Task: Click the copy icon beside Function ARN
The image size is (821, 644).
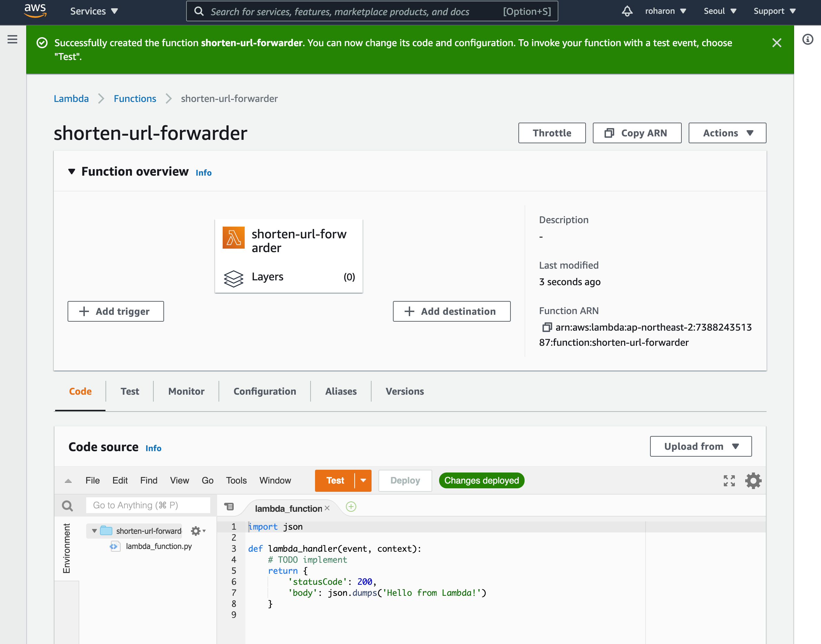Action: [x=547, y=327]
